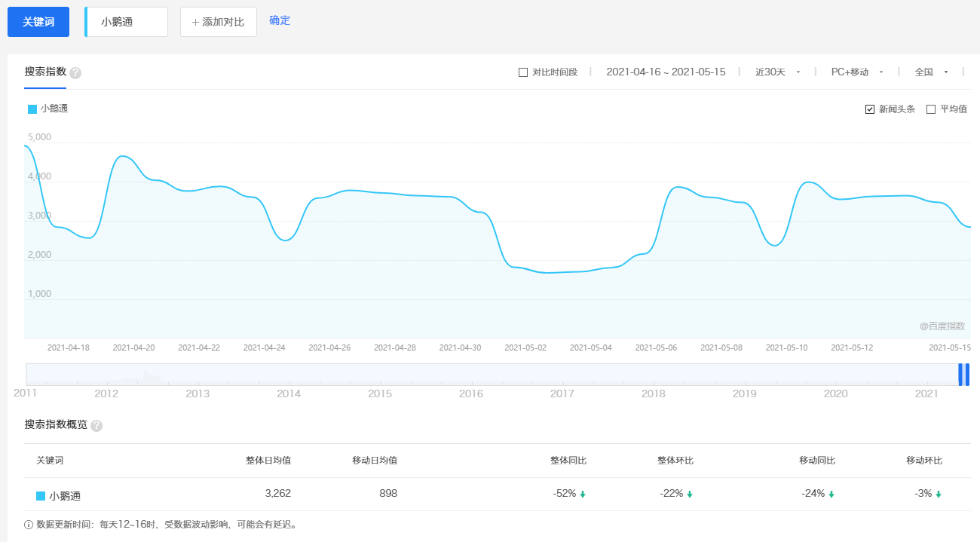
Task: Open the 全国 region dropdown
Action: [x=930, y=72]
